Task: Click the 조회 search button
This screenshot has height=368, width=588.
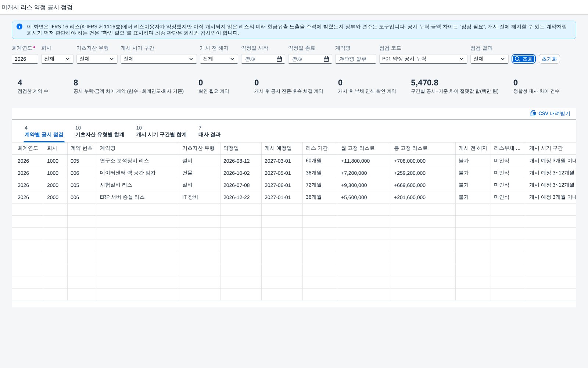Action: (x=524, y=59)
